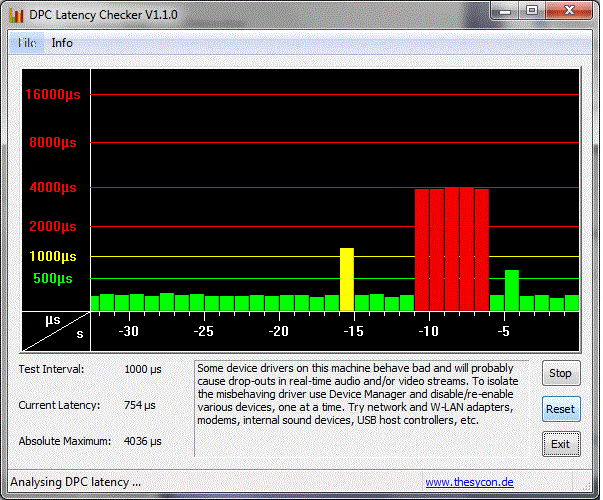Click the Current Latency value 754 µs
Image resolution: width=603 pixels, height=500 pixels.
coord(140,405)
